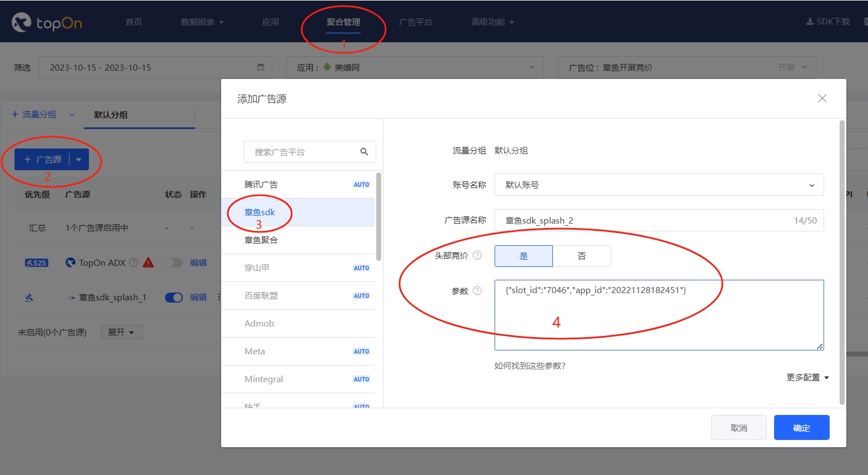
Task: Click help icon beside TopOn ADX
Action: coord(133,263)
